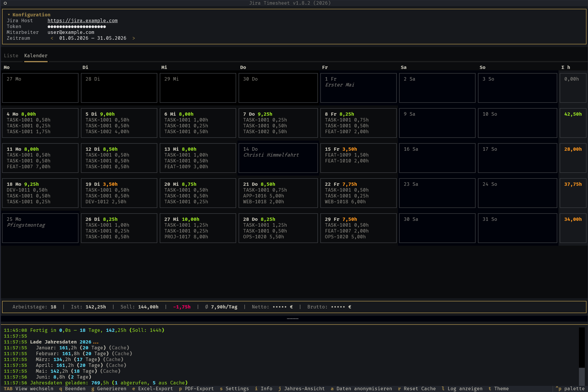Click the PDF-Export footer command

click(196, 389)
